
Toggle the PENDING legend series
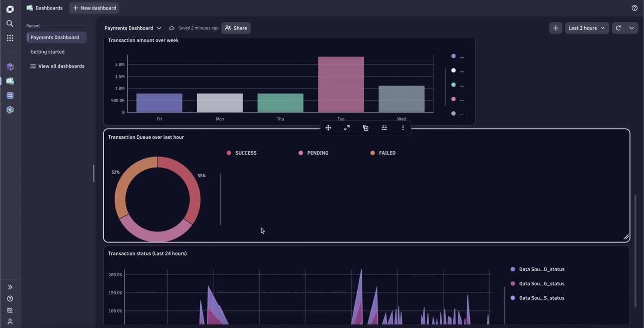[313, 153]
